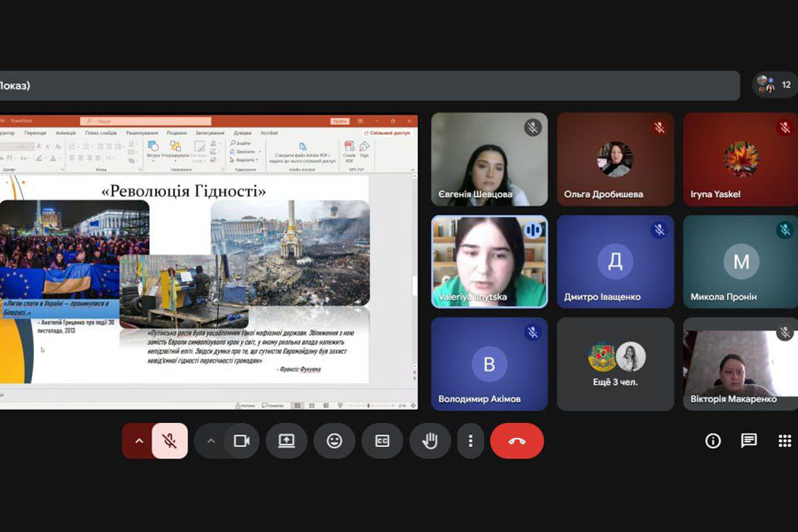Open emoji reactions in Meet
Viewport: 798px width, 532px height.
tap(334, 441)
